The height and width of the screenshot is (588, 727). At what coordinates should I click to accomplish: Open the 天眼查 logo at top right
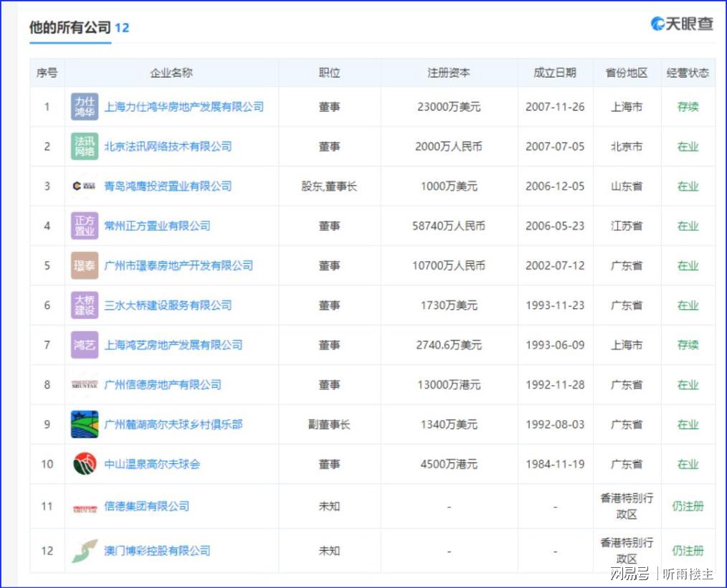coord(682,24)
